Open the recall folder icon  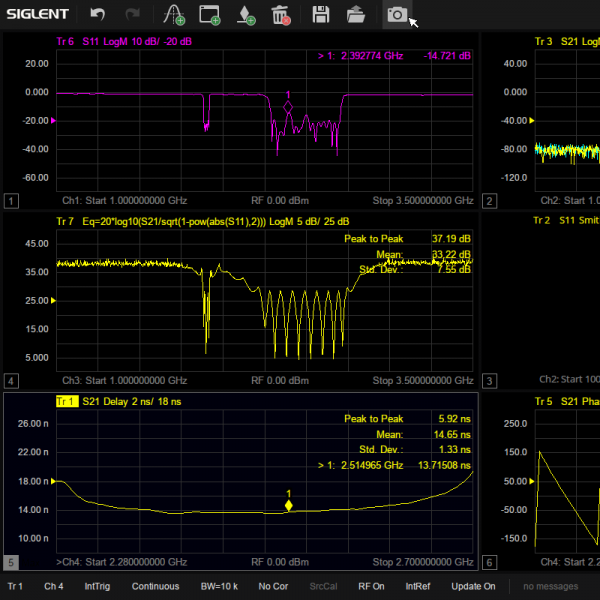tap(356, 14)
